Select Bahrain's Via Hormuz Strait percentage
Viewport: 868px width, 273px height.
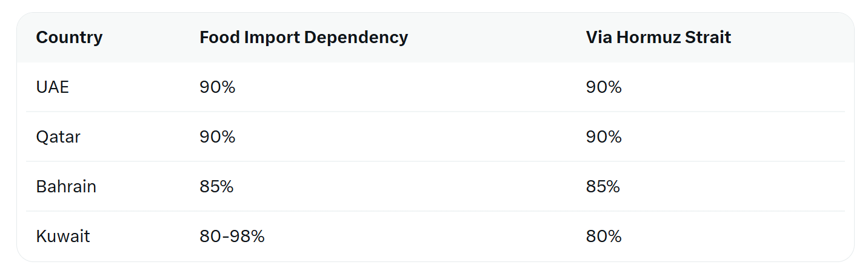[603, 186]
